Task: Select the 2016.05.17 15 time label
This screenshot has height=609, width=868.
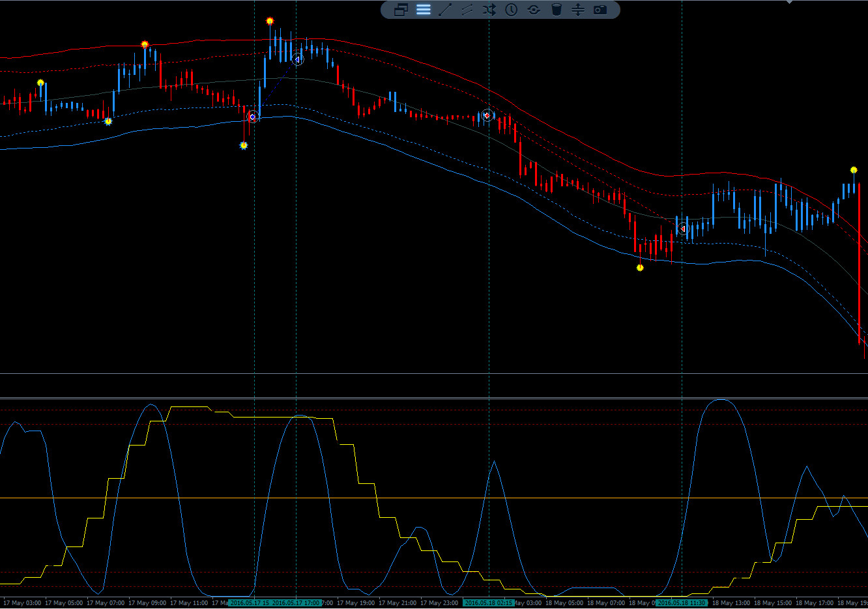Action: 250,603
